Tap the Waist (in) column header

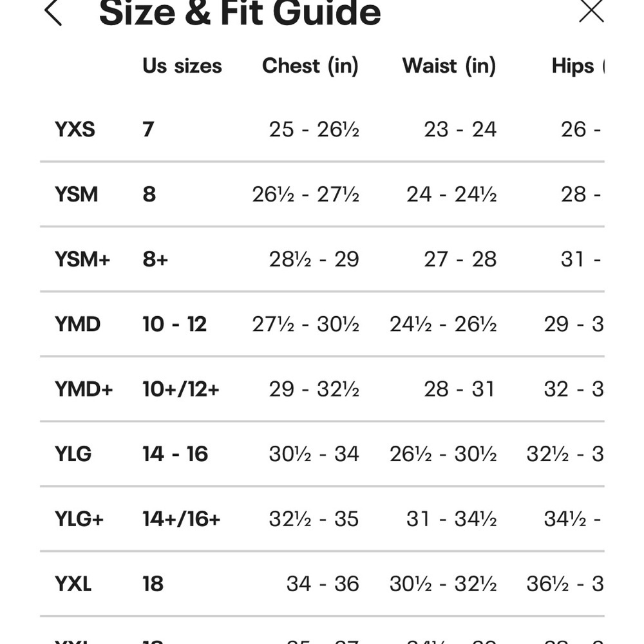pos(449,66)
